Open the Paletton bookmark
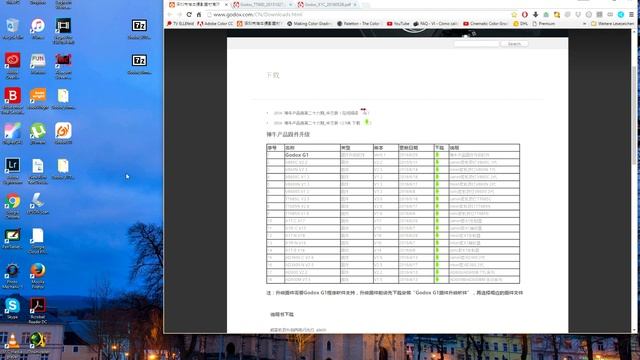640x360 pixels. pos(358,24)
